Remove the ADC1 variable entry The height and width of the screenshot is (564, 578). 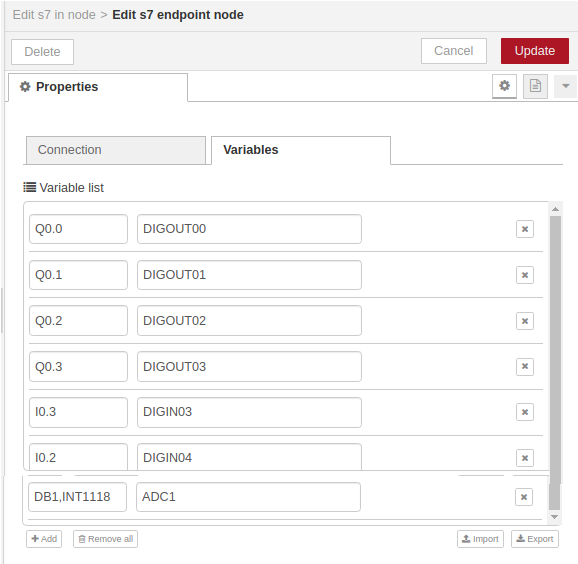[x=524, y=497]
